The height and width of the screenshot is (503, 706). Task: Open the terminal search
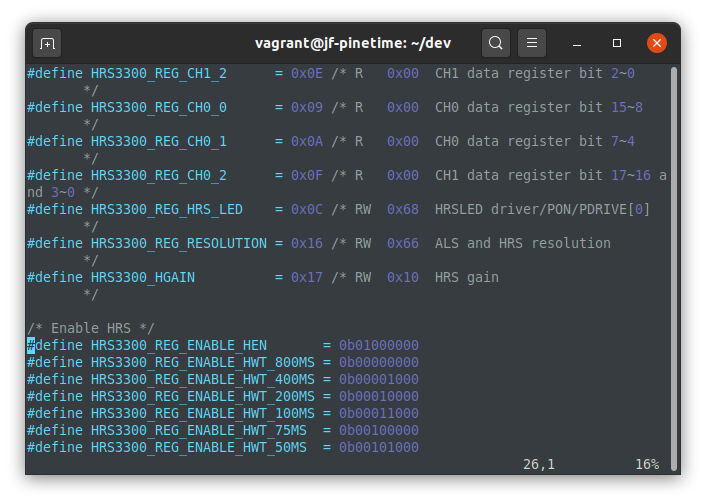pyautogui.click(x=495, y=43)
